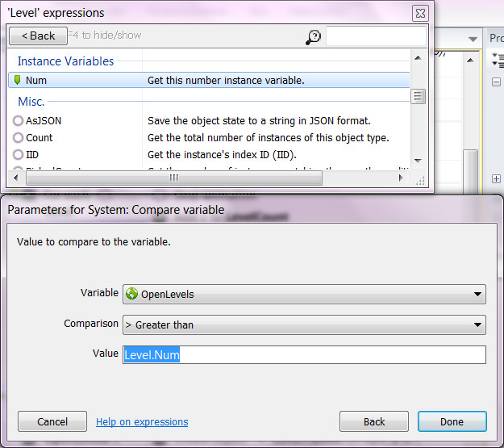Image resolution: width=504 pixels, height=448 pixels.
Task: Click the IID expression circle icon
Action: pos(18,154)
